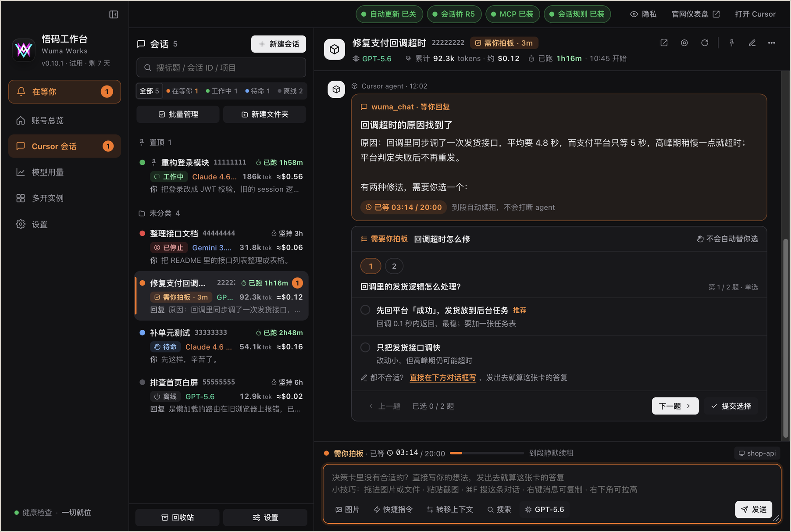Open 官网仪表盘 external link

point(695,14)
